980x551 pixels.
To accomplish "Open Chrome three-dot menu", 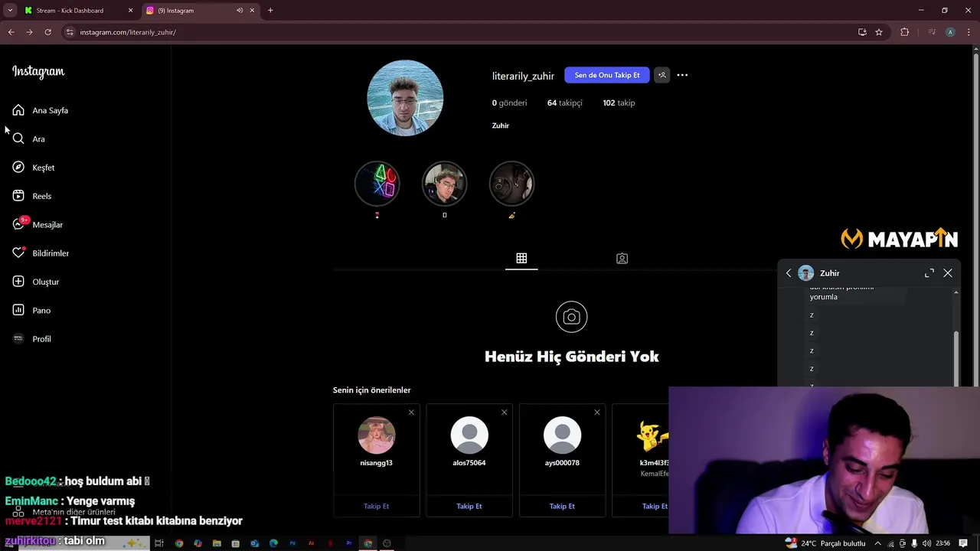I will click(969, 32).
